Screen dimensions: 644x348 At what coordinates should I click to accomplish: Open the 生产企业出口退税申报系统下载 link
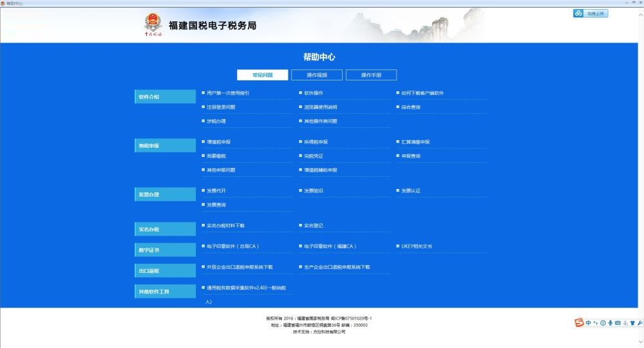[x=337, y=267]
